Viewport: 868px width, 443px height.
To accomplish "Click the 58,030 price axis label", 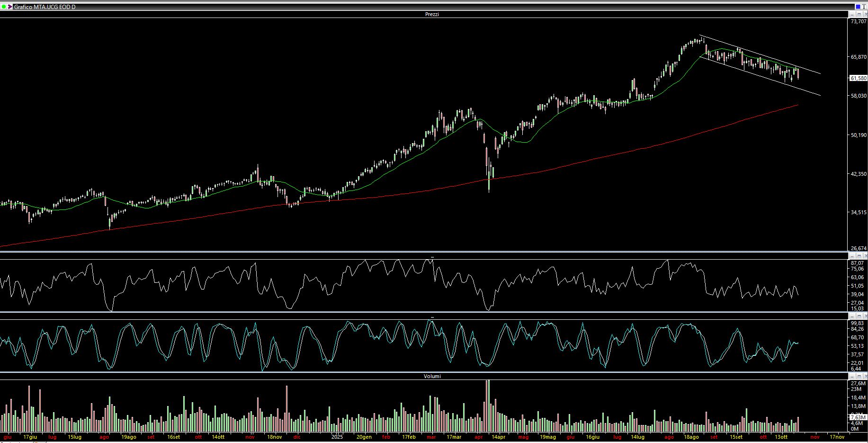I will click(x=859, y=96).
